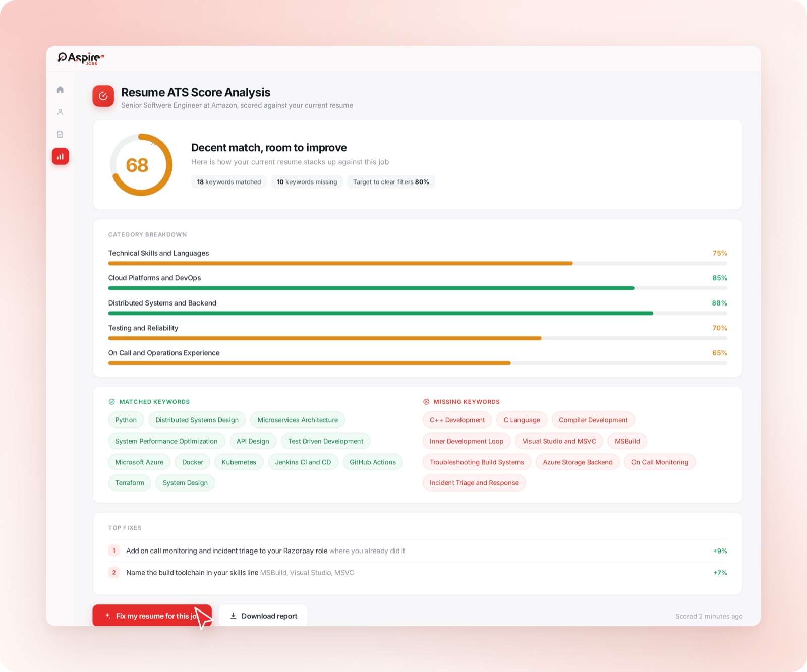Select Incident Triage and Response tag
Viewport: 807px width, 672px height.
click(475, 483)
